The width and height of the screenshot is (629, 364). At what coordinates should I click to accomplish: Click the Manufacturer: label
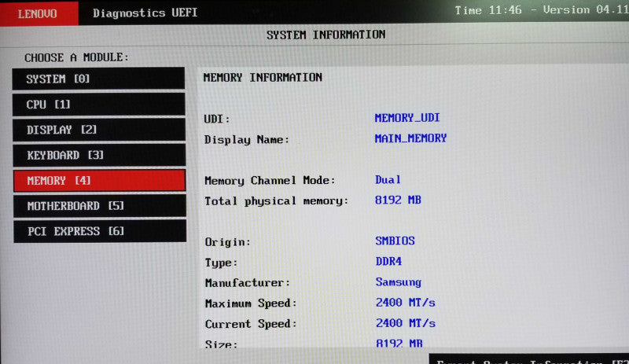248,283
